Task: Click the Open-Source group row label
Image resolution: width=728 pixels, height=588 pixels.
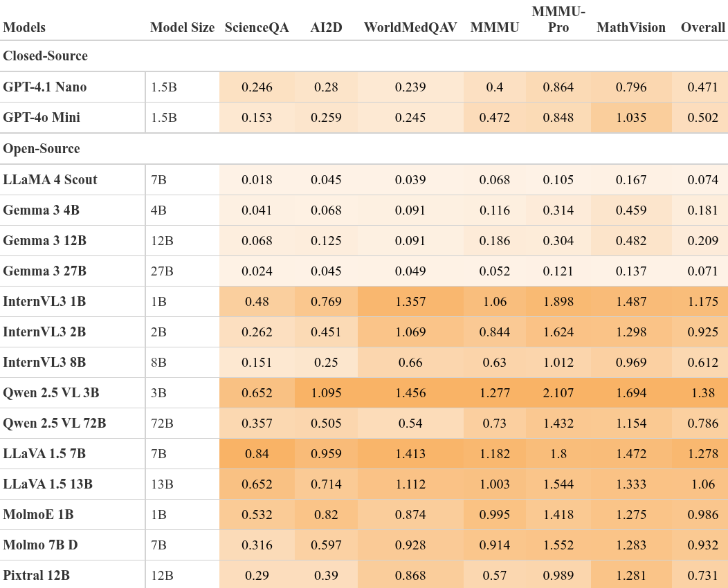Action: [41, 149]
